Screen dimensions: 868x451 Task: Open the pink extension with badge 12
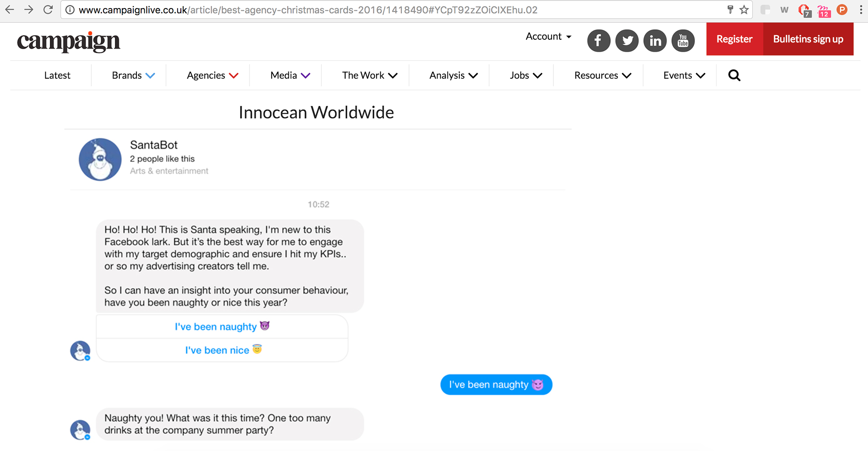point(824,11)
